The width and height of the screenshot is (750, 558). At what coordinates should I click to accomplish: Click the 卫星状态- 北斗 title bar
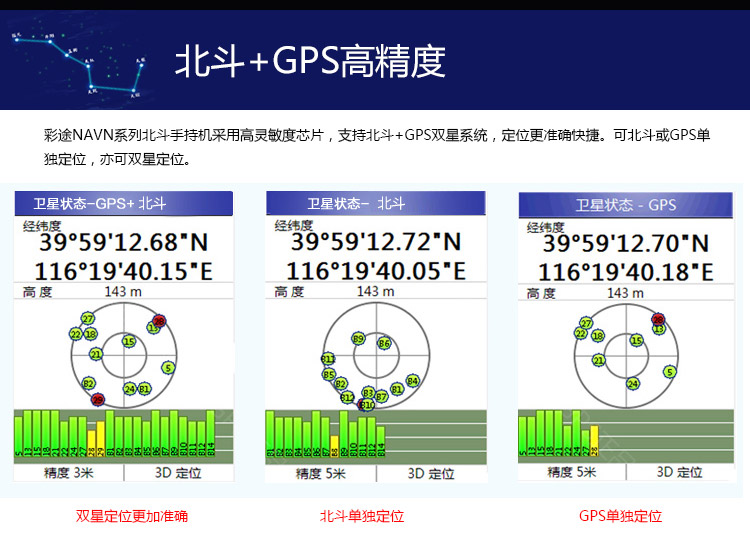(x=375, y=203)
